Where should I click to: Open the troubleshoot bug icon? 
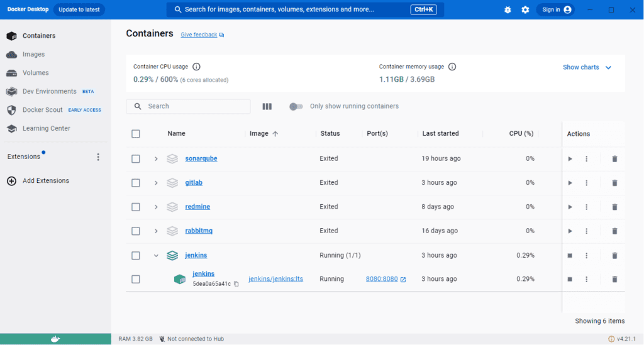click(x=508, y=10)
